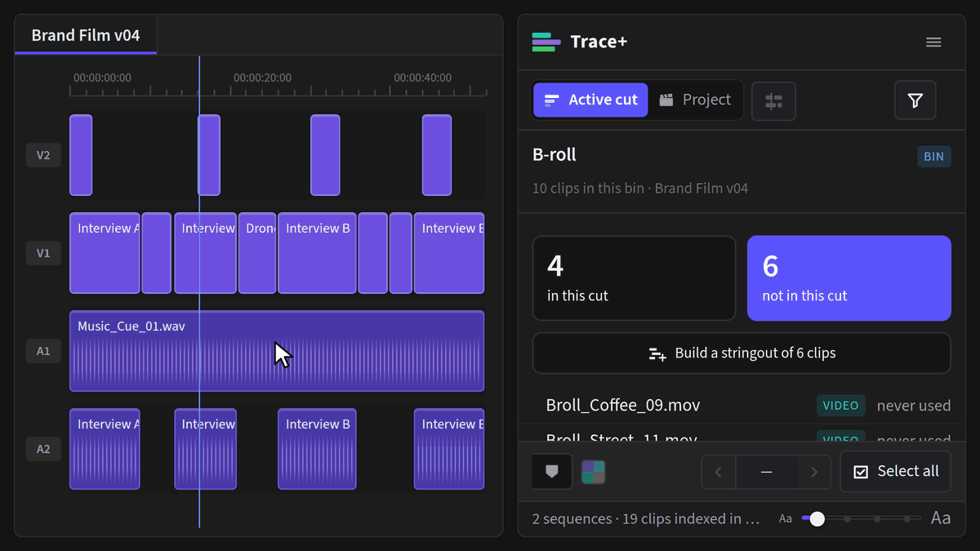This screenshot has height=551, width=980.
Task: Select the Brand Film v04 sequence tab
Action: (86, 35)
